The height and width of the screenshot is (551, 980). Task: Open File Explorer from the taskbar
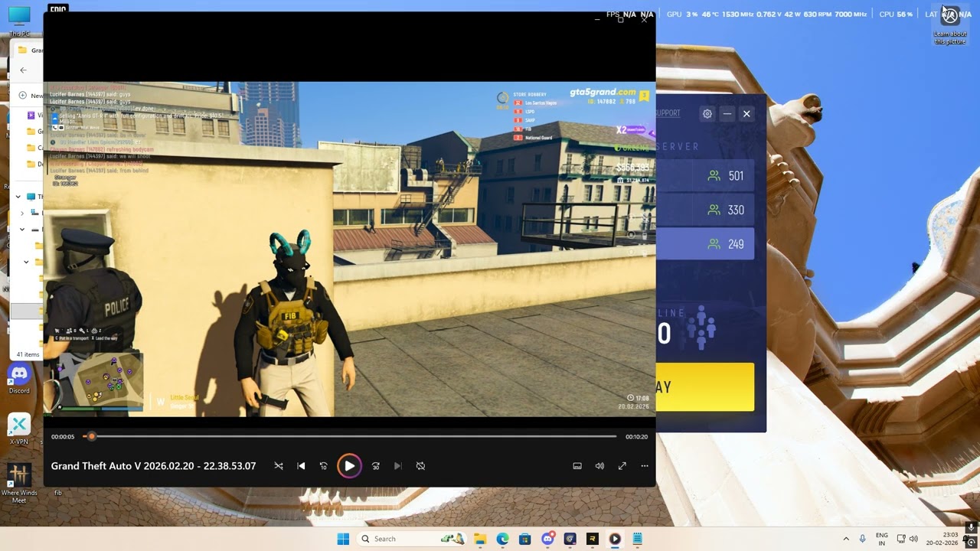click(x=480, y=539)
